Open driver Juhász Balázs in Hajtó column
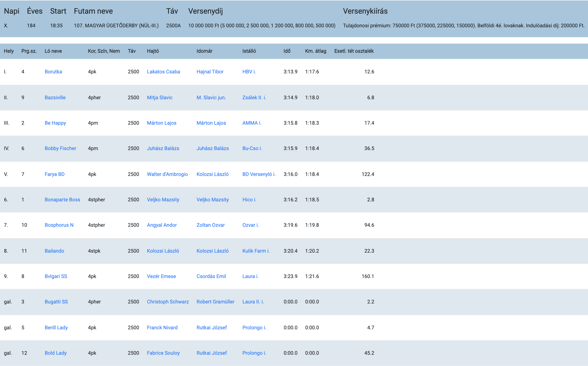 click(163, 148)
